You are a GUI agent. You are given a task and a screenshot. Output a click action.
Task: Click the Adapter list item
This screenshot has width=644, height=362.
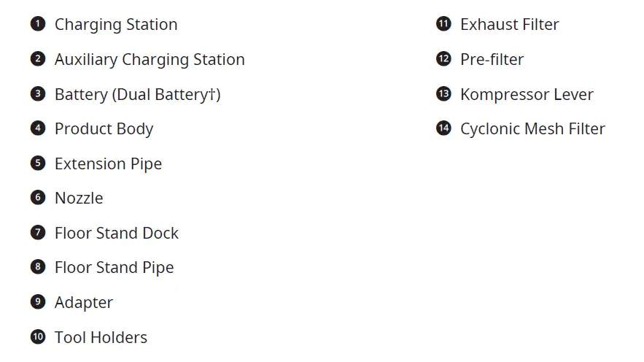84,302
